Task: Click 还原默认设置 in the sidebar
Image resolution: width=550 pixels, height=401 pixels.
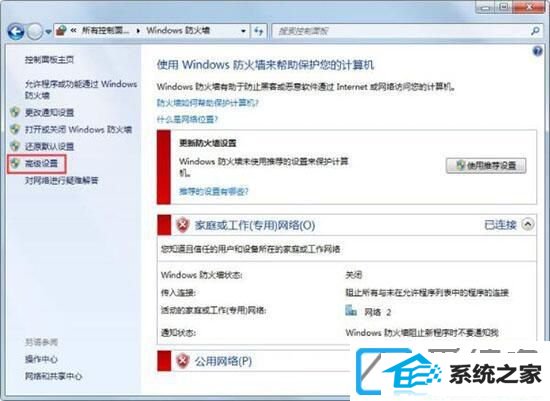Action: click(x=49, y=146)
